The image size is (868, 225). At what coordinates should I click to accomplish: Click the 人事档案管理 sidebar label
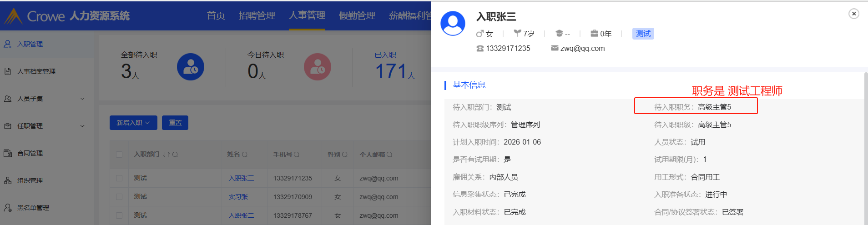[x=36, y=71]
